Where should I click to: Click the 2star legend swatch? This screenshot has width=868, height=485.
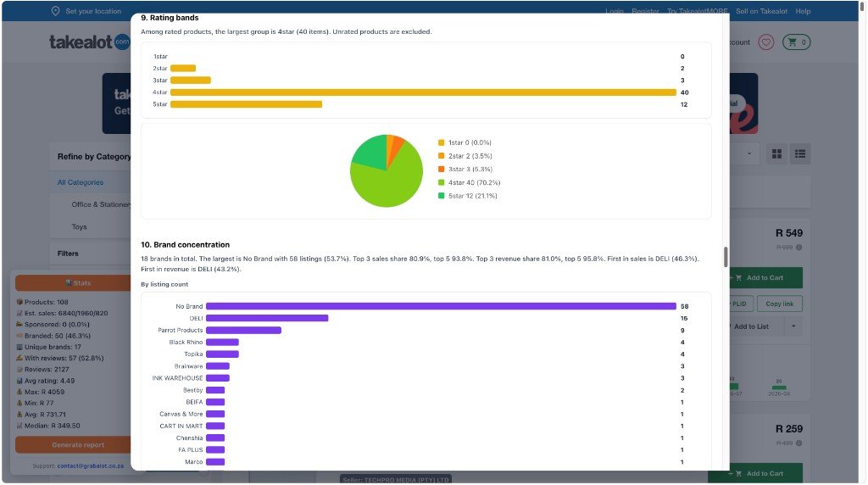click(x=441, y=156)
